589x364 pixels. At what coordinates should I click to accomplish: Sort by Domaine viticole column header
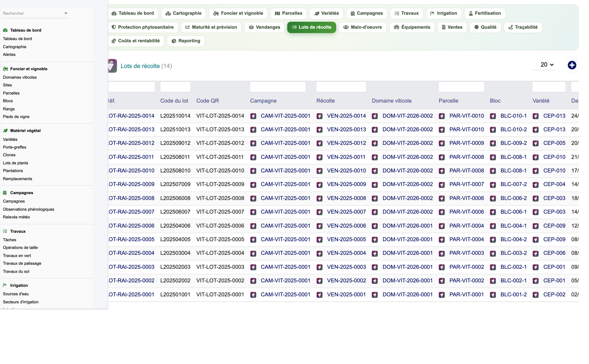point(392,101)
